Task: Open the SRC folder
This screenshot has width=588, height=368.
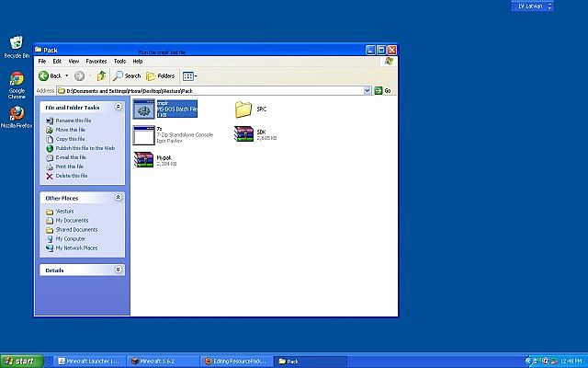Action: point(243,109)
